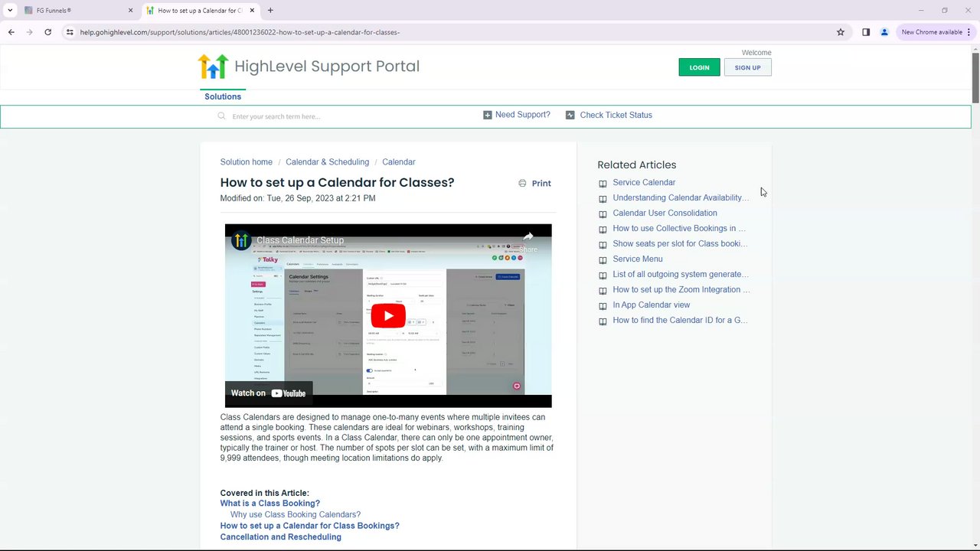Go to Solution home breadcrumb
The height and width of the screenshot is (551, 980).
(246, 162)
